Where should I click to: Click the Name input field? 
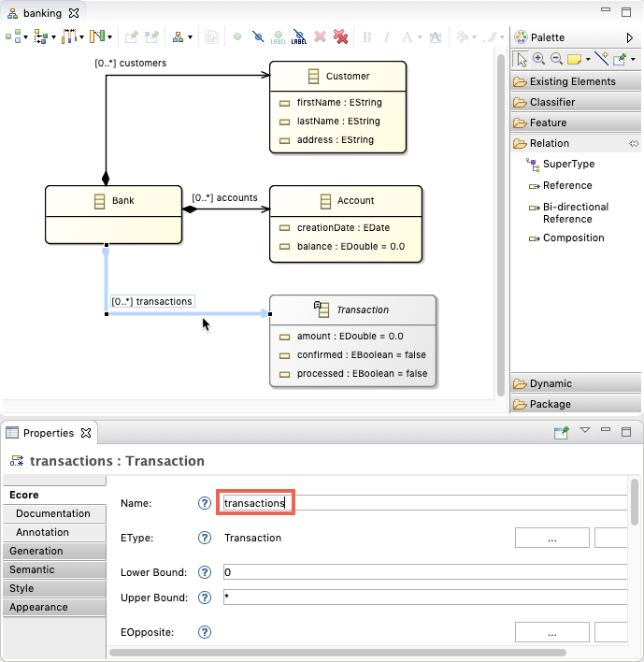[x=425, y=503]
